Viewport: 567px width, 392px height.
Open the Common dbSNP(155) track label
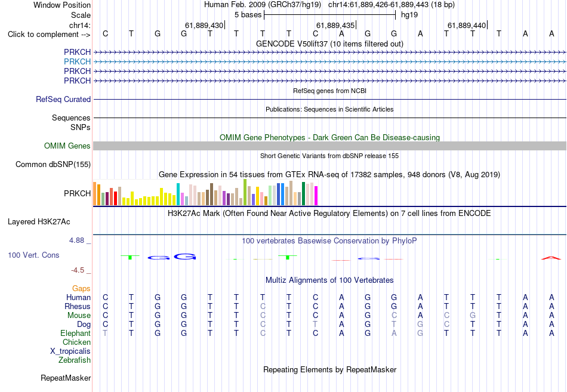(x=53, y=164)
